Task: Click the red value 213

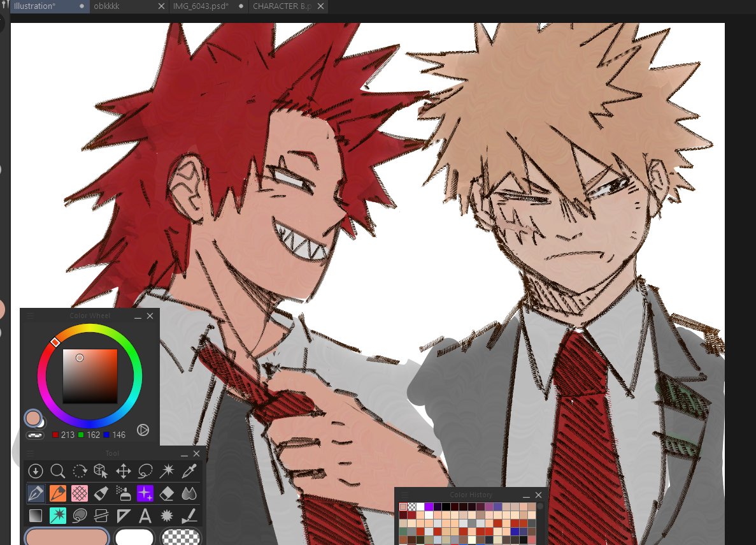Action: coord(68,435)
